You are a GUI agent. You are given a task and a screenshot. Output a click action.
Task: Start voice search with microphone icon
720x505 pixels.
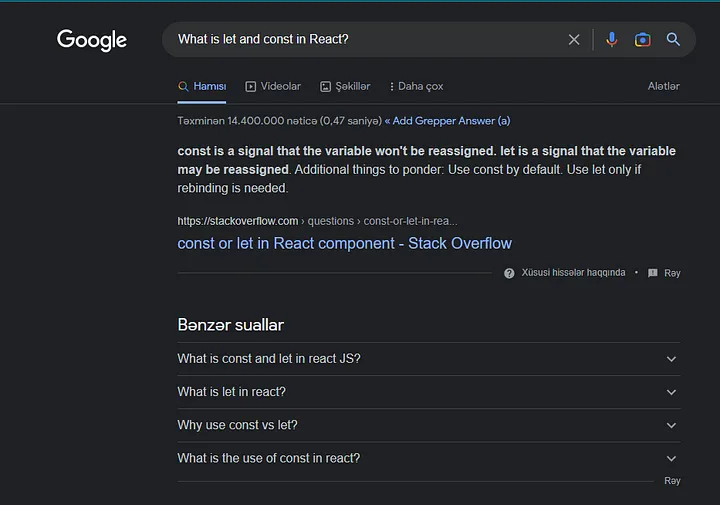612,40
